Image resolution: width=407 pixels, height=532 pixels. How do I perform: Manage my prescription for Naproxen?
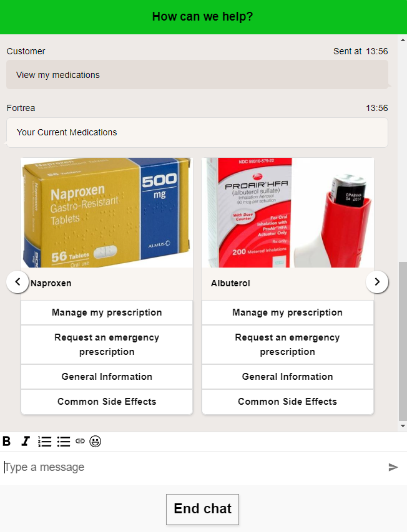pyautogui.click(x=107, y=312)
